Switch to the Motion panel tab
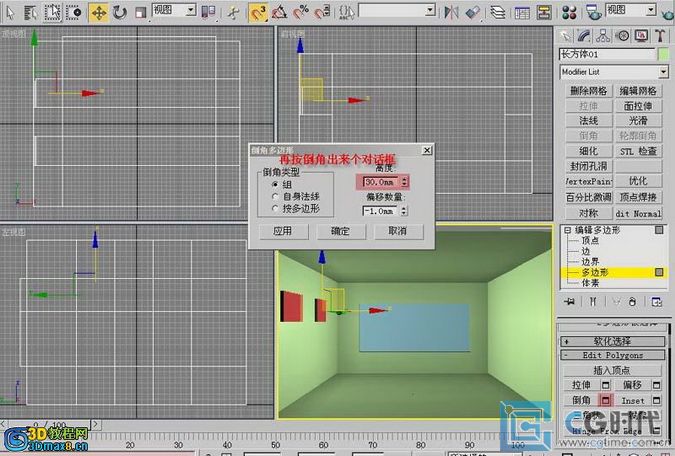675x456 pixels. (x=622, y=36)
